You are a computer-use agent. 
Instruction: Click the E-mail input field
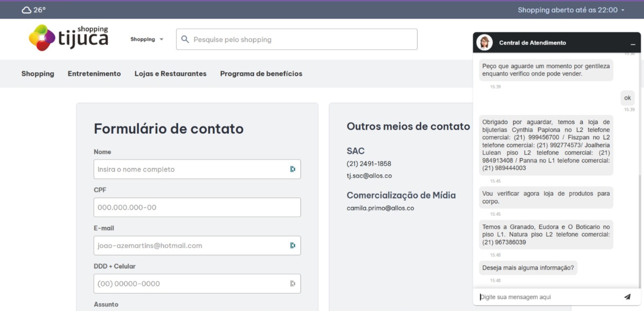[x=197, y=246]
